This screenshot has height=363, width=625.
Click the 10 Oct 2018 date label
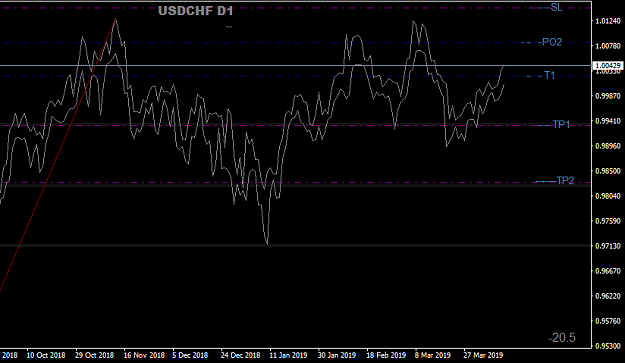tap(46, 355)
